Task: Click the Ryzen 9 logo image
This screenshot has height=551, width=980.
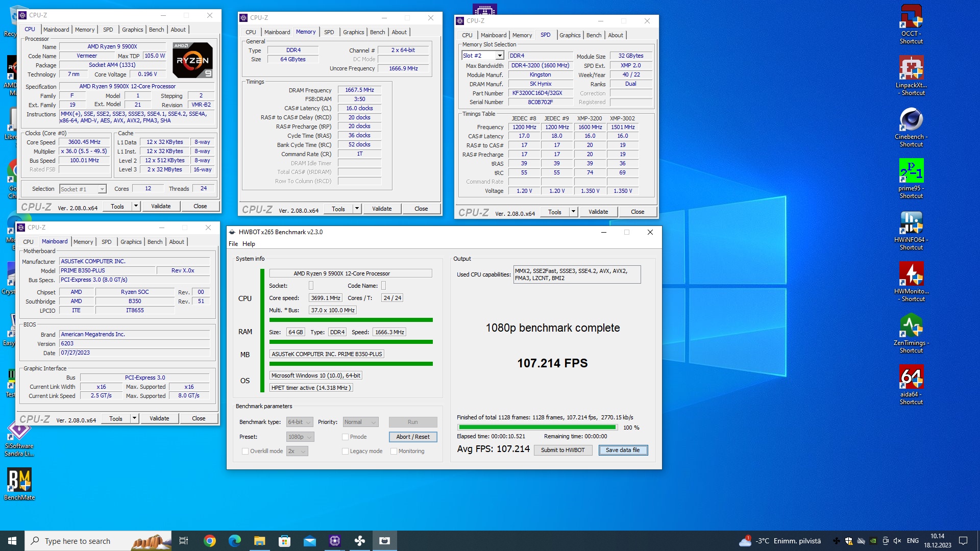Action: pos(192,60)
